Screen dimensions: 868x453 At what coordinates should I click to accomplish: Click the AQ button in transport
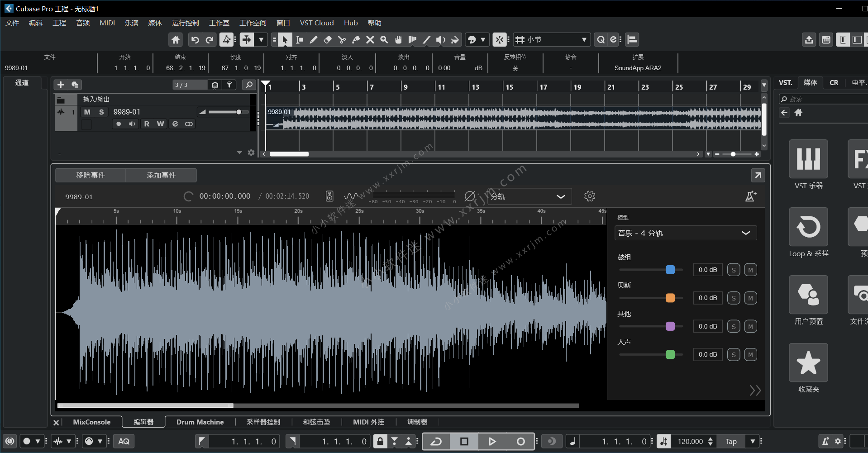coord(124,441)
